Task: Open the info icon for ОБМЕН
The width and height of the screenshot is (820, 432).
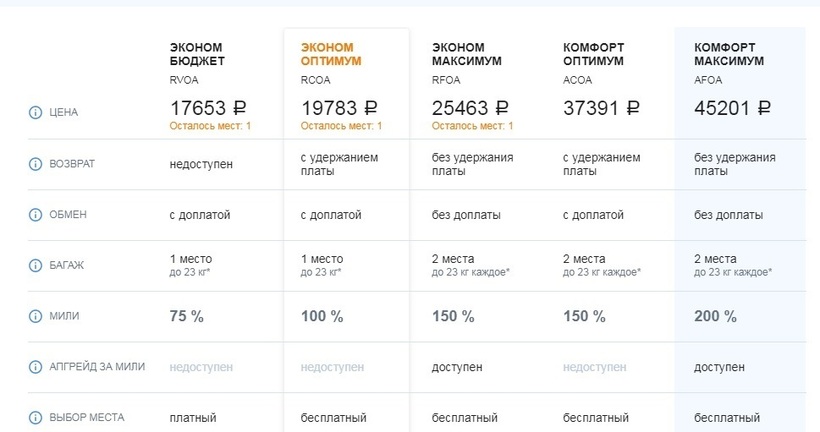Action: point(35,215)
